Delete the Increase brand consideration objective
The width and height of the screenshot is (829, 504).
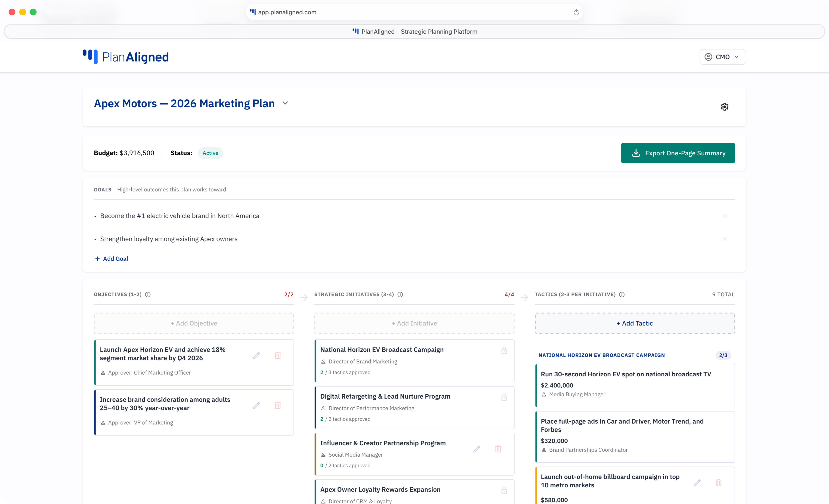278,406
